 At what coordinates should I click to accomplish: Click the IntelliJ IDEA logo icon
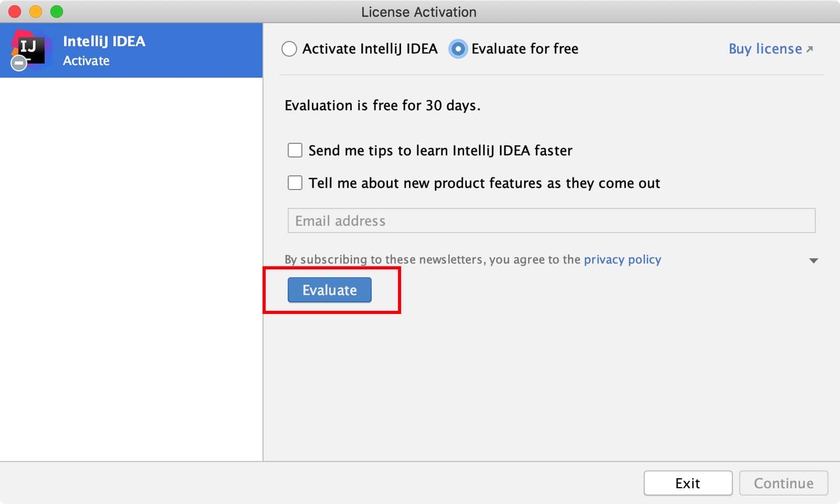coord(30,49)
